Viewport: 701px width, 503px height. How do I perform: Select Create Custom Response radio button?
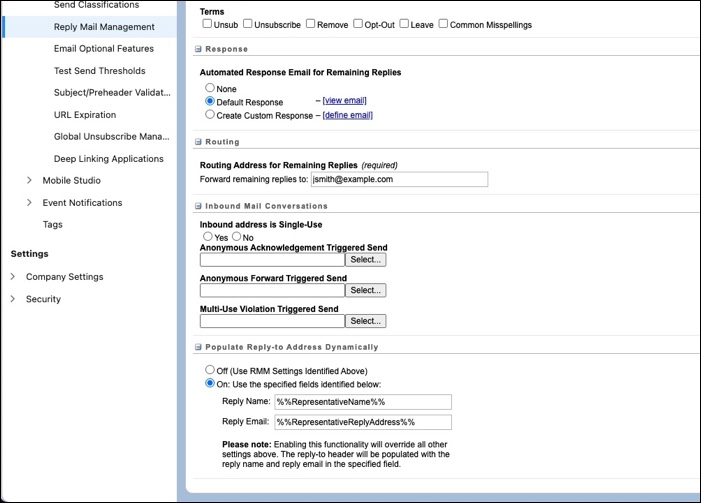[210, 114]
